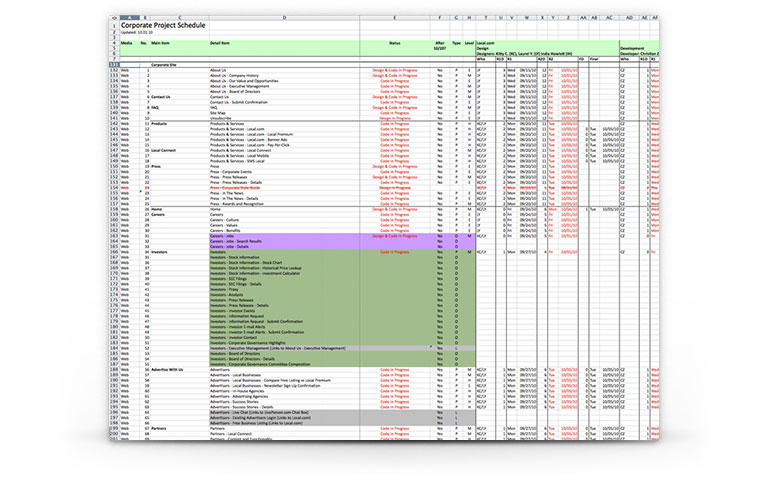This screenshot has height=480, width=768.
Task: Click the 'Press - Press Releases - Details' cell
Action: [236, 183]
